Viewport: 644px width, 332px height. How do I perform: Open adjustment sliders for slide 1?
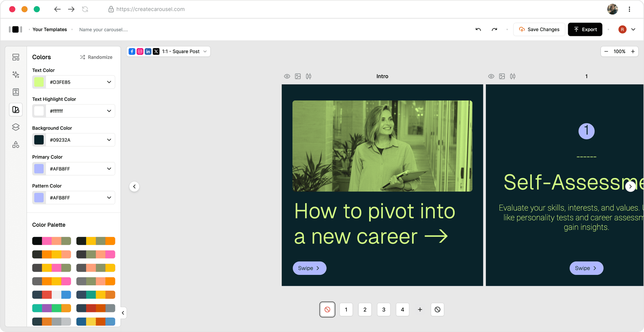(513, 76)
